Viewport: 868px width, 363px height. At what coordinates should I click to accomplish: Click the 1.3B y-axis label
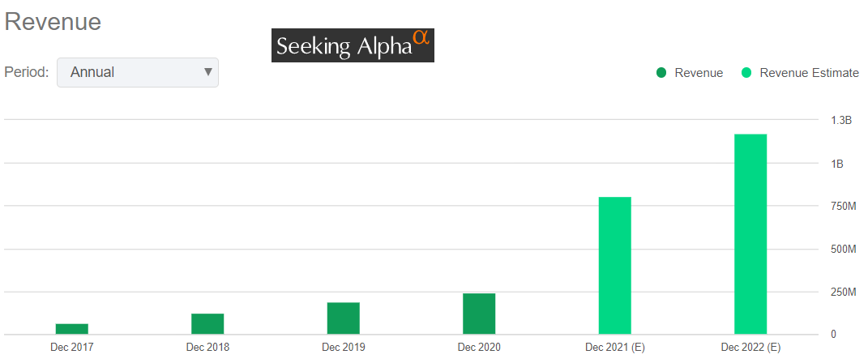pos(841,120)
